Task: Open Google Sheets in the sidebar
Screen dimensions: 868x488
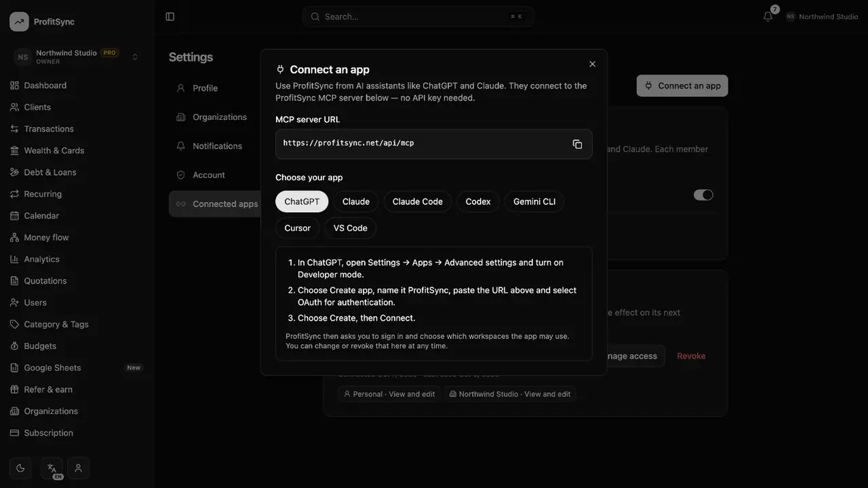Action: point(77,367)
